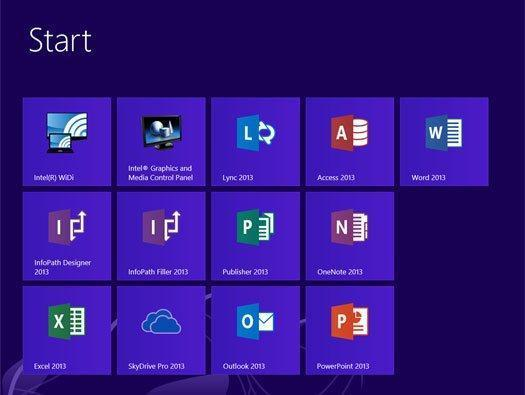The image size is (525, 395).
Task: Open Outlook 2013 envelope icon
Action: pyautogui.click(x=256, y=321)
